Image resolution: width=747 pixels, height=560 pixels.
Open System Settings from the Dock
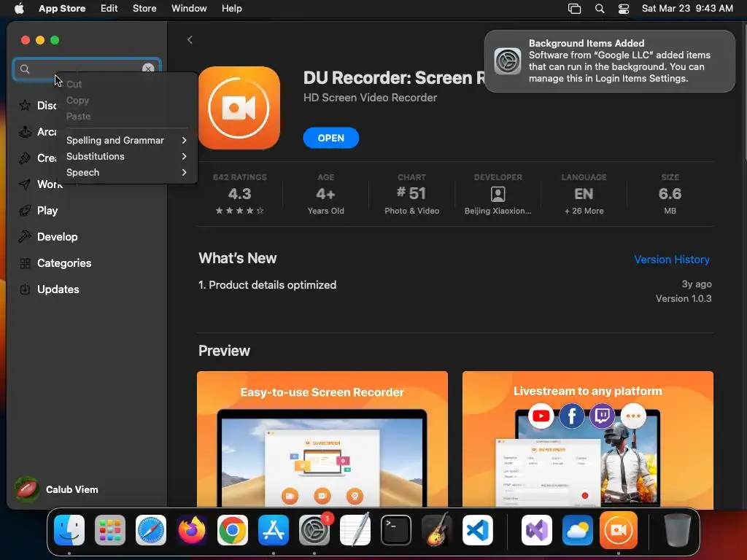[314, 530]
